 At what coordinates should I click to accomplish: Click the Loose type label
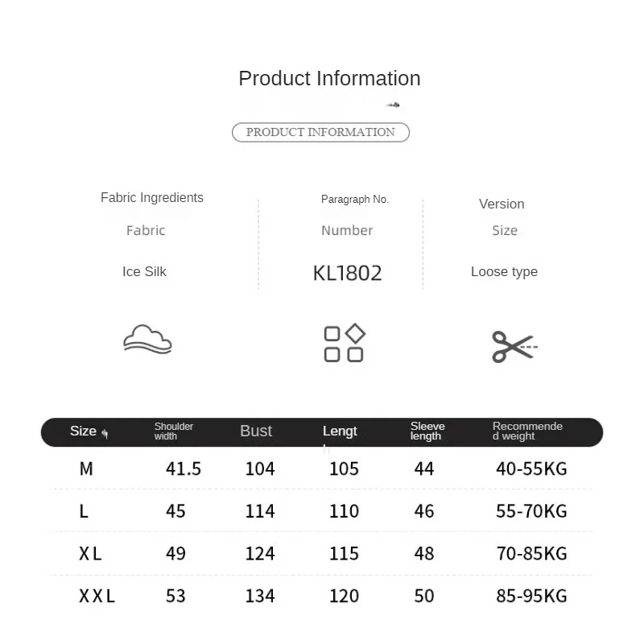504,271
